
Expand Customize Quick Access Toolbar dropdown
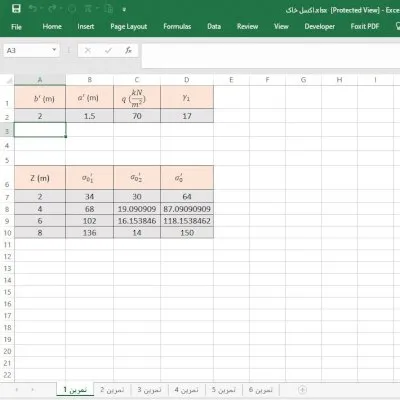point(124,9)
